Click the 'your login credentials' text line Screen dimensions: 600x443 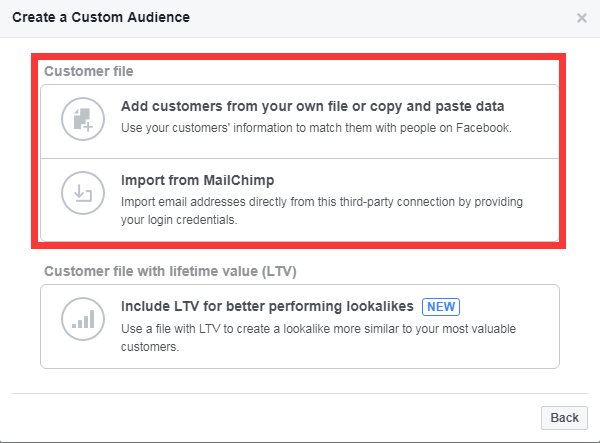179,220
